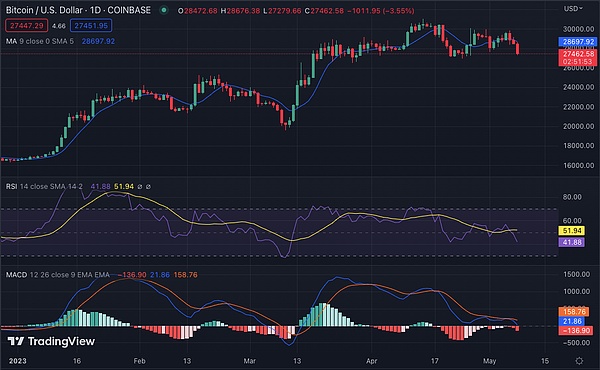Click the MACD 1500.00 axis level
The image size is (600, 370).
point(577,274)
